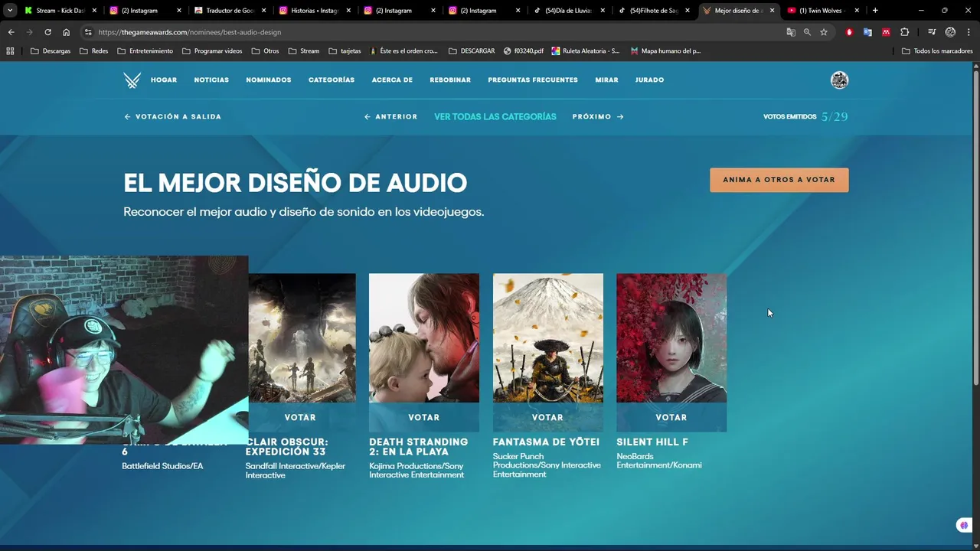Click the Death Stranding 2 cover art
The width and height of the screenshot is (980, 551).
point(424,338)
